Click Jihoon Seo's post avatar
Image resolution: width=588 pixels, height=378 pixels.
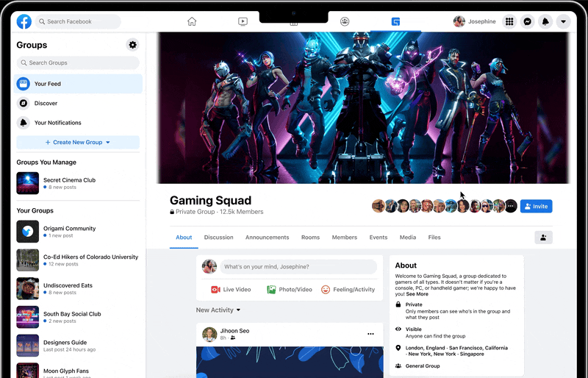[209, 334]
